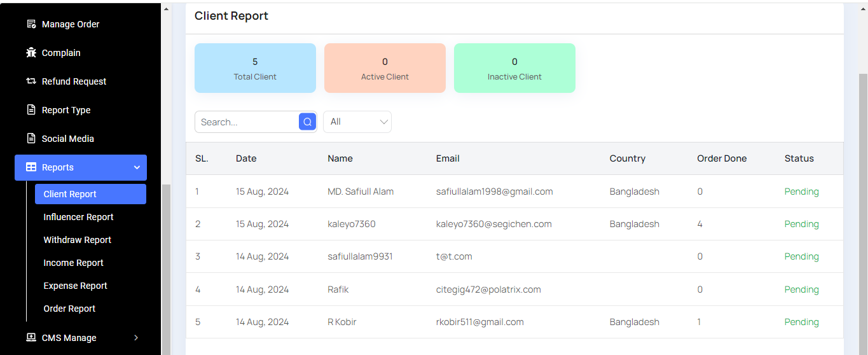Click the Report Type document icon
Screen dimensions: 868x355
[x=31, y=110]
